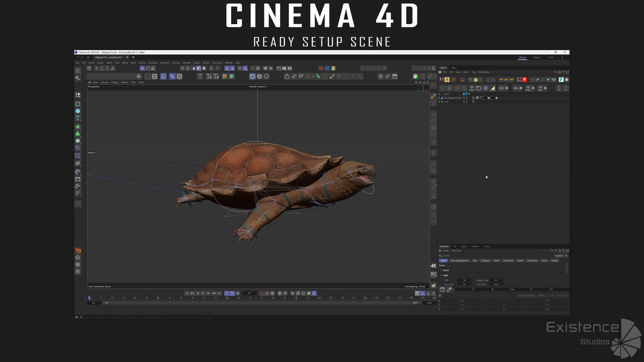Click the home icon near file tabs
The height and width of the screenshot is (362, 644).
point(88,57)
